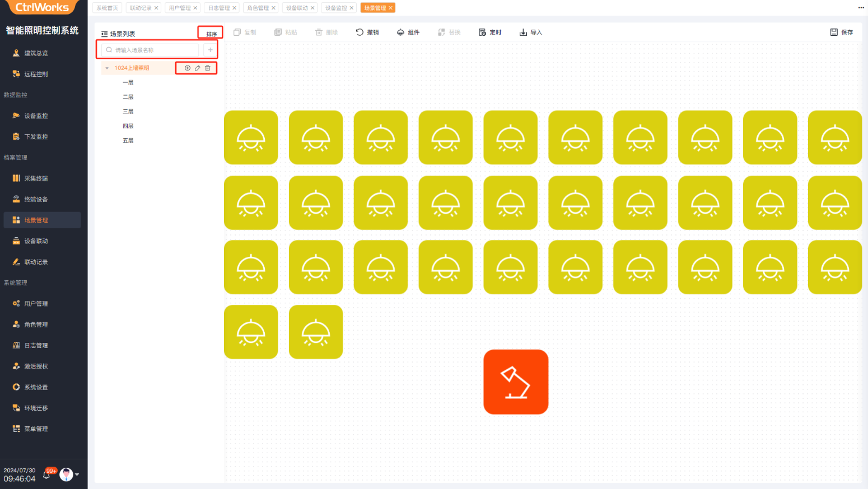Collapse the 1024上墙照明 tree node
Viewport: 868px width, 489px height.
point(107,68)
